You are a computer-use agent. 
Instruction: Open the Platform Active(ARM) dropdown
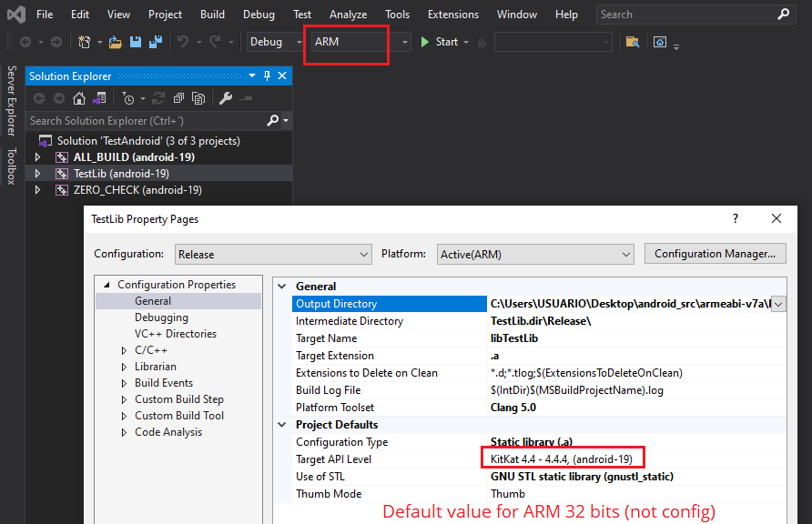(534, 255)
